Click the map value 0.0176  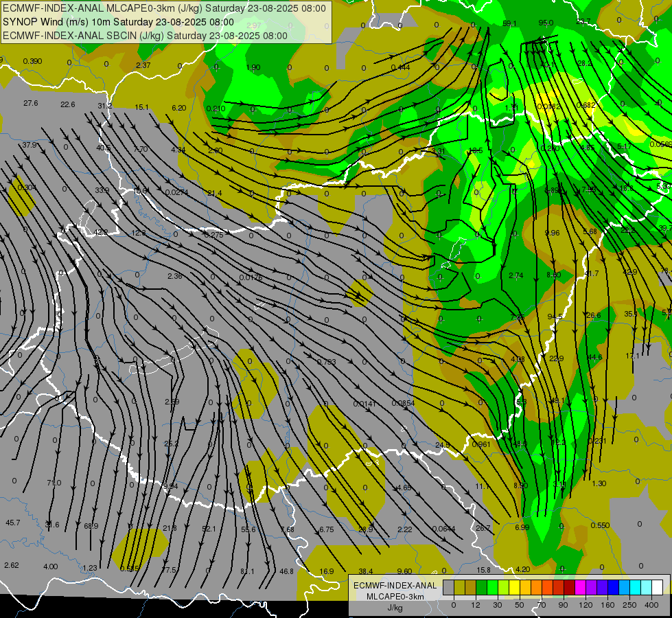coord(251,277)
